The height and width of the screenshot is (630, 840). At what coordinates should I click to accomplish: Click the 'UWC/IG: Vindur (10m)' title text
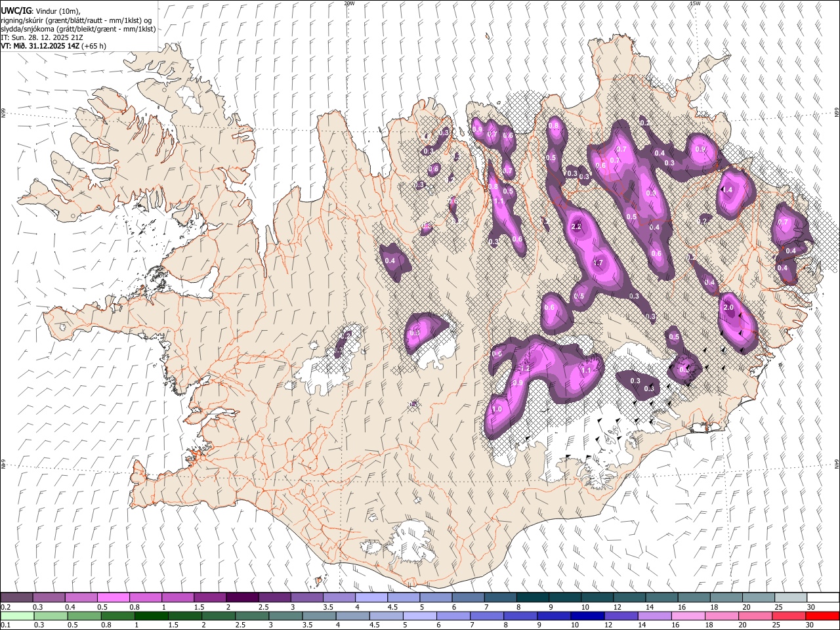(40, 10)
